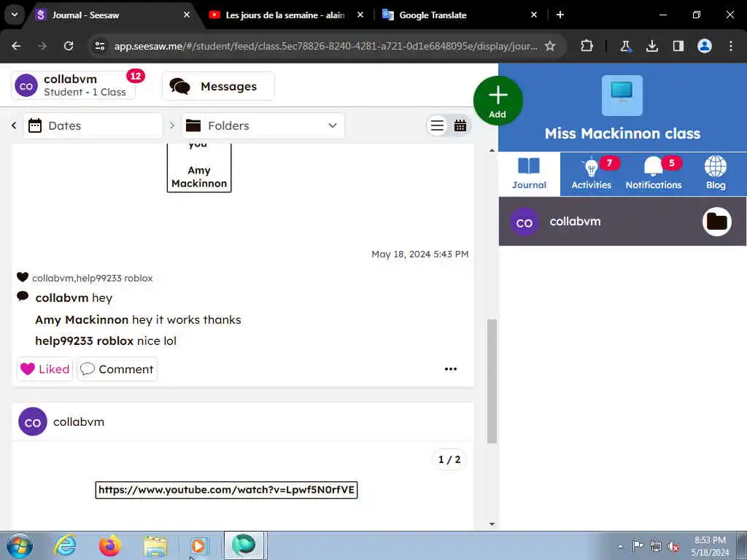The image size is (747, 560).
Task: Click the feed vertical scrollbar thumb
Action: [x=492, y=381]
